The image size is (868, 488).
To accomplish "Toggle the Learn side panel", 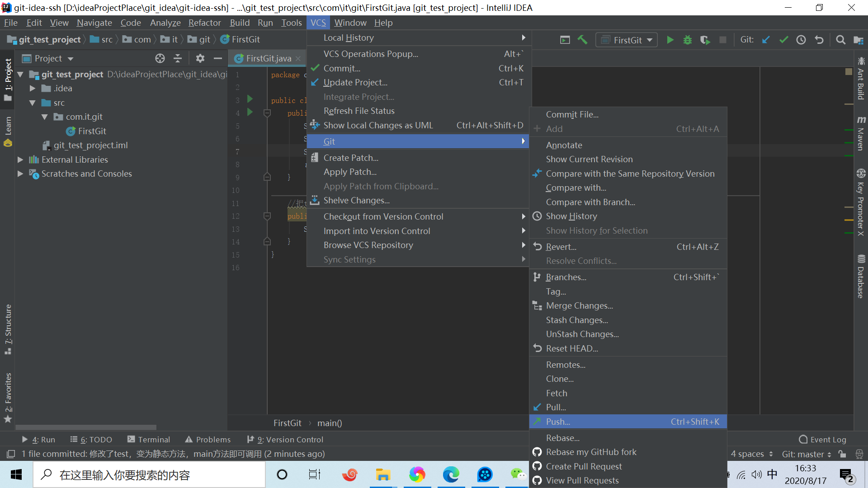I will click(x=8, y=131).
